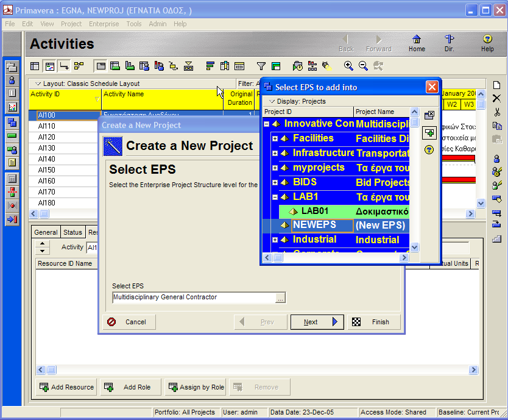Click the Trace Logic toolbar icon
Viewport: 508px width, 420px height.
[174, 66]
